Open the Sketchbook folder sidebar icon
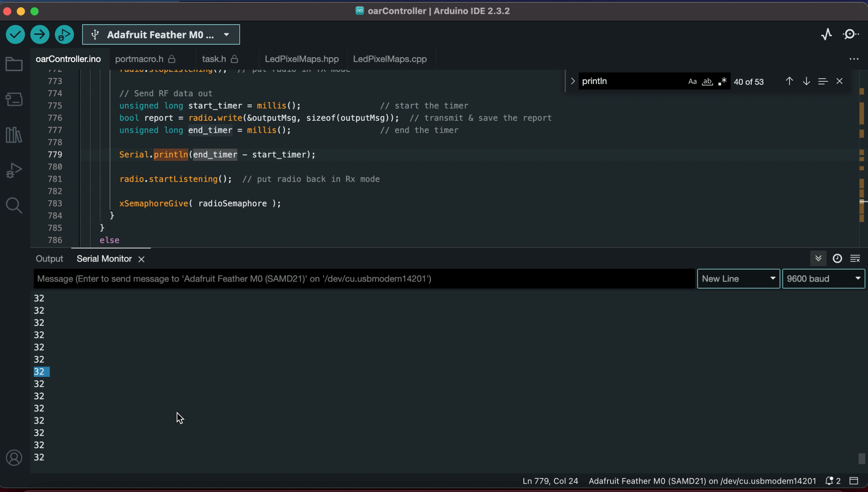 point(14,64)
